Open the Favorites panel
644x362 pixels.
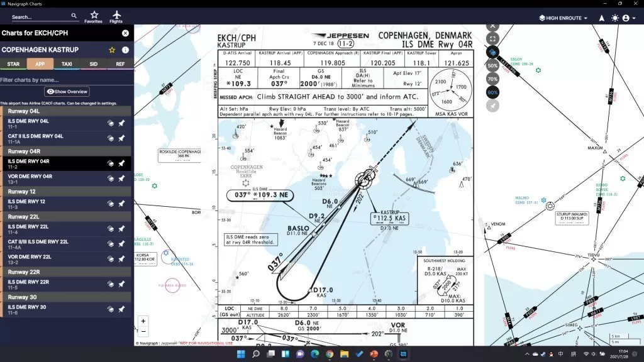[94, 16]
